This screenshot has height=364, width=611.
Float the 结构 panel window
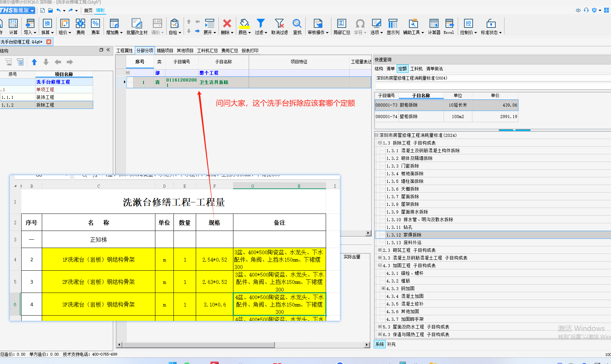click(x=101, y=50)
